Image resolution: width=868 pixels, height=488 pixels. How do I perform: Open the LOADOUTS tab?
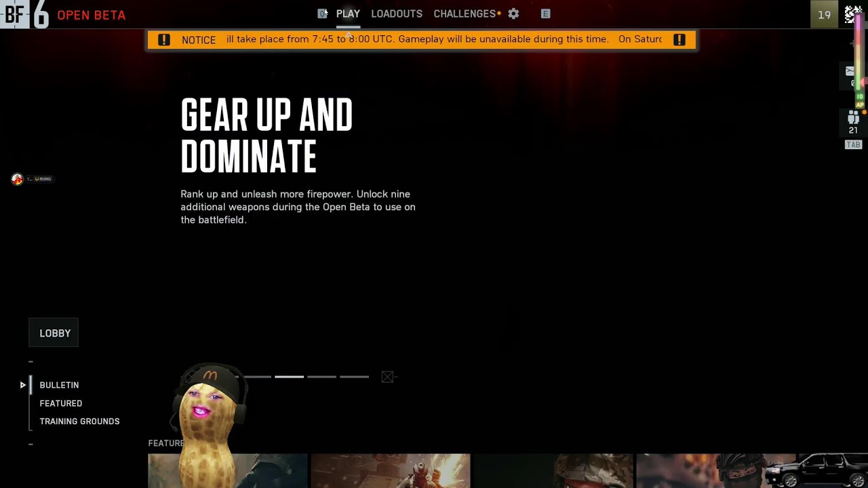pos(397,14)
